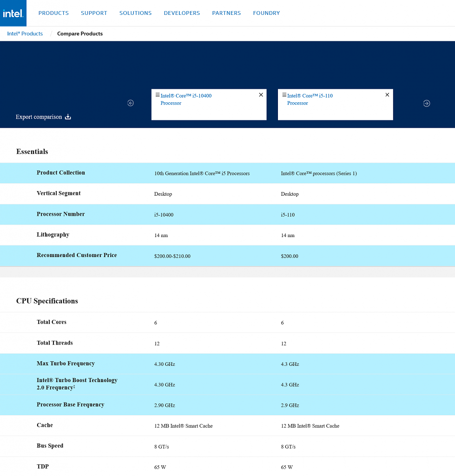
Task: Click the Processor Base Frequency label
Action: pyautogui.click(x=70, y=405)
